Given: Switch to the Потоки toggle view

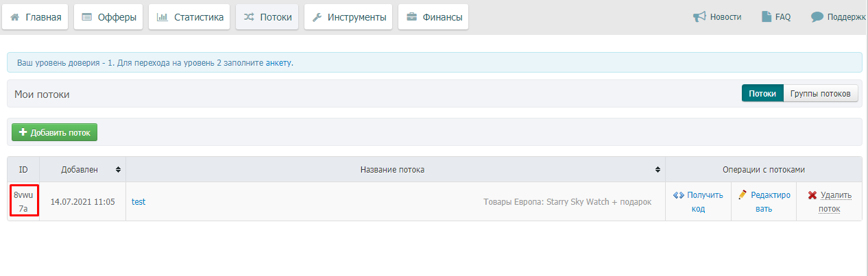Looking at the screenshot, I should point(762,94).
